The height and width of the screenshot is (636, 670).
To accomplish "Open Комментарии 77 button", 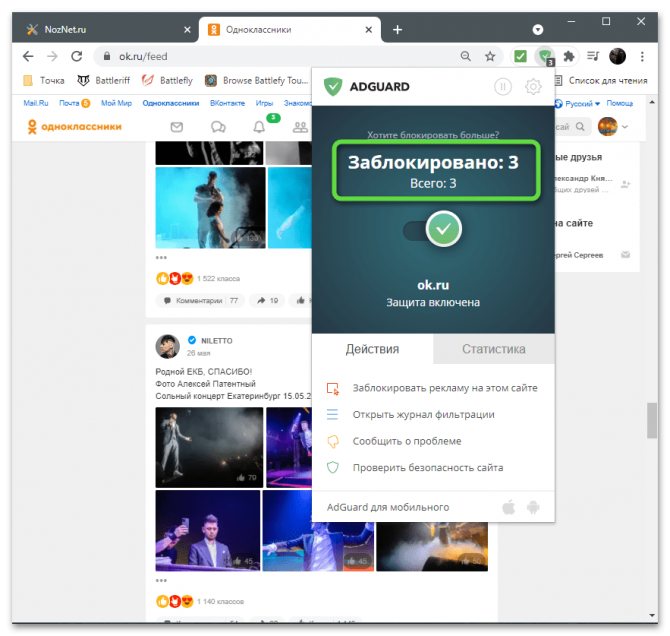I will [x=201, y=300].
